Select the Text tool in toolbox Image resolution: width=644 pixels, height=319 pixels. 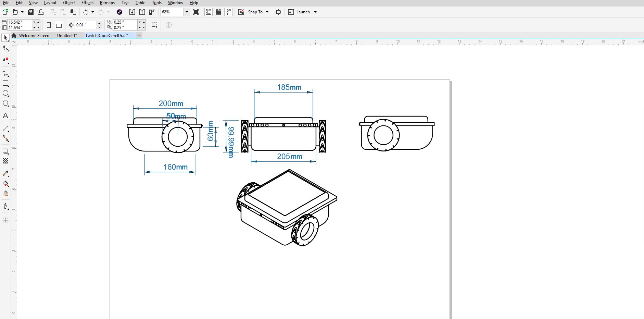(5, 116)
